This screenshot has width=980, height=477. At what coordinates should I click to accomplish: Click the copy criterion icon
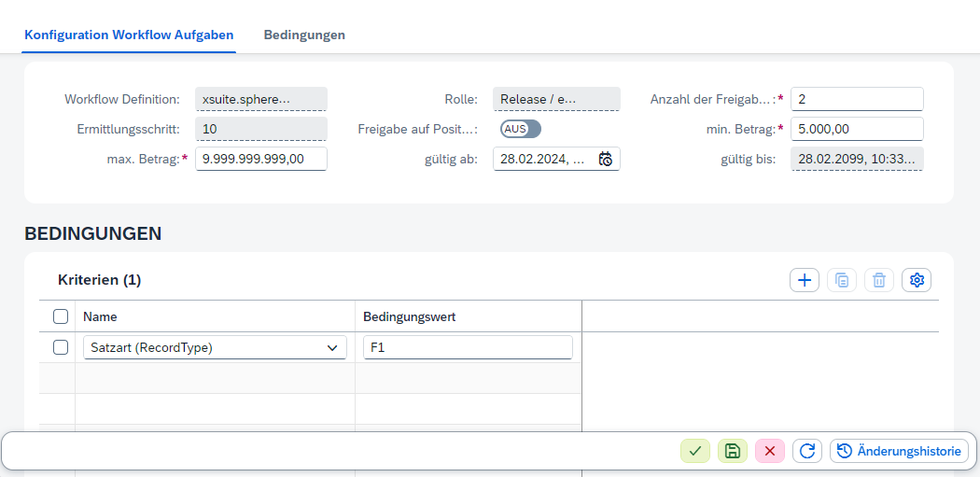842,280
